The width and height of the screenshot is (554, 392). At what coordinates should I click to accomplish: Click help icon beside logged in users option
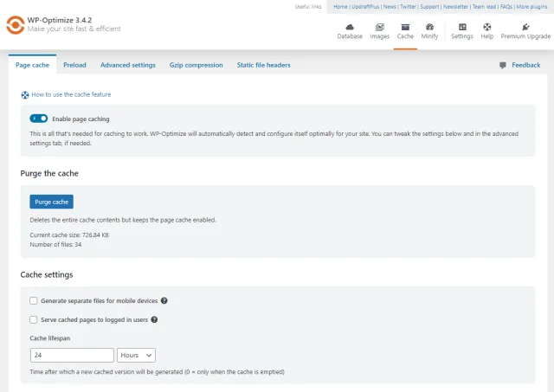coord(155,319)
